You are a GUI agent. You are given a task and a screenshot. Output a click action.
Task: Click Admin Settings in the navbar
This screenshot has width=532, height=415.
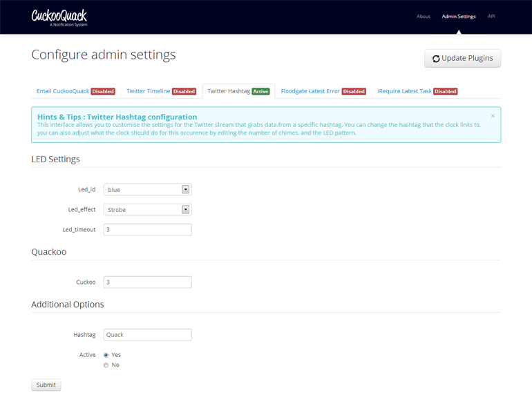coord(459,17)
